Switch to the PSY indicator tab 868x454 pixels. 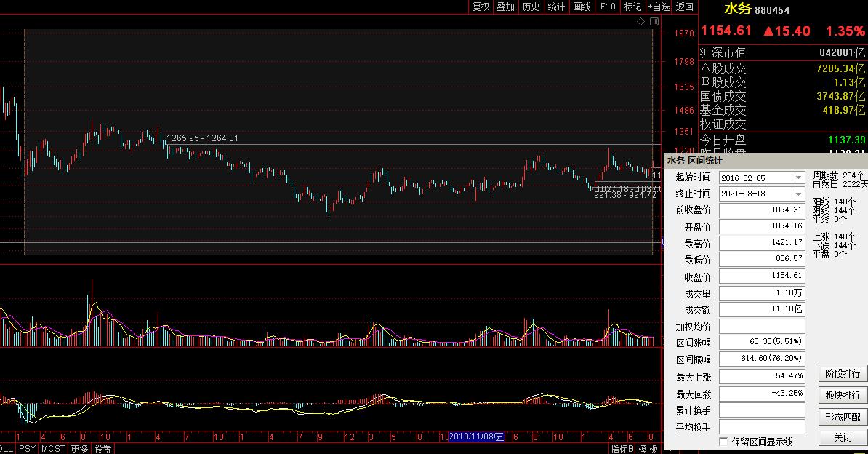click(x=28, y=449)
